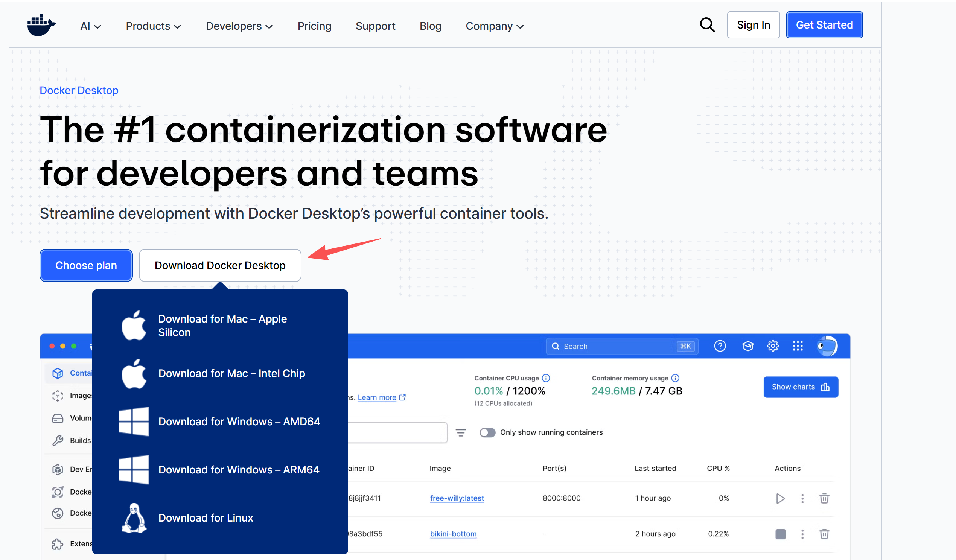Open the search magnifier icon
The image size is (956, 560).
pos(707,26)
